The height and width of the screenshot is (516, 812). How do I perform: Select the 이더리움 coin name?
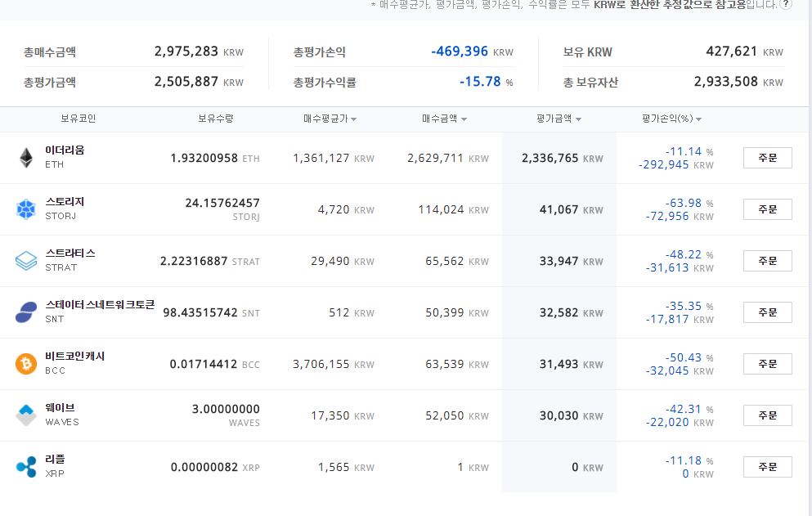65,150
